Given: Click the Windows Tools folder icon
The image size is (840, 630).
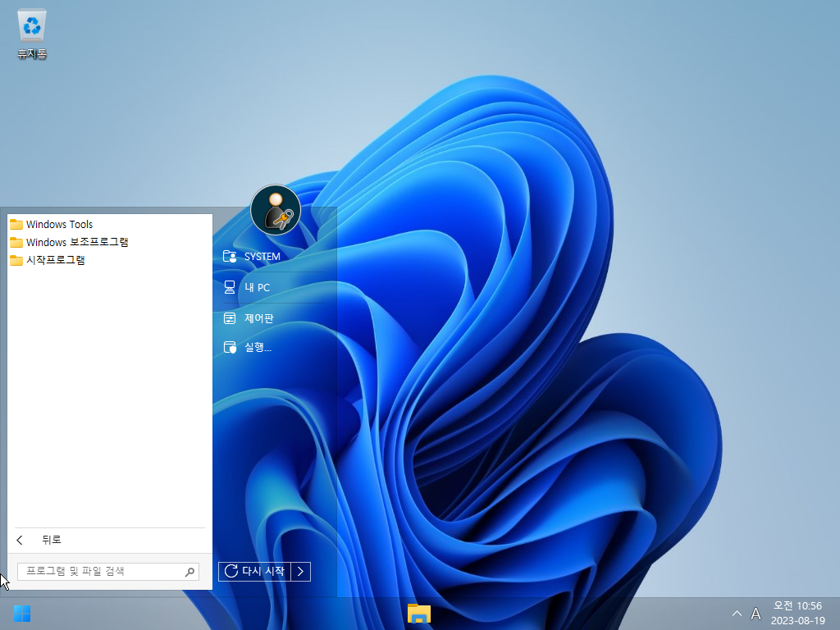Looking at the screenshot, I should (x=16, y=224).
